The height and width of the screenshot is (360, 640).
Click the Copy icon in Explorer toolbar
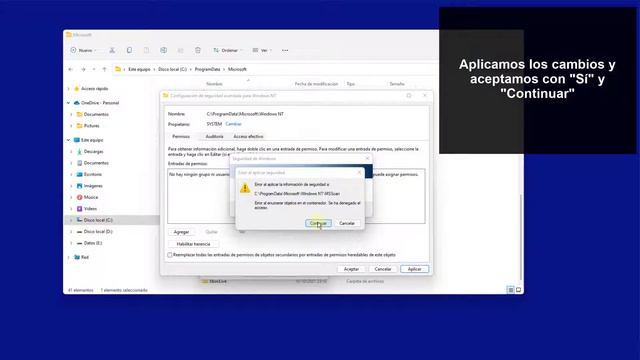(129, 50)
